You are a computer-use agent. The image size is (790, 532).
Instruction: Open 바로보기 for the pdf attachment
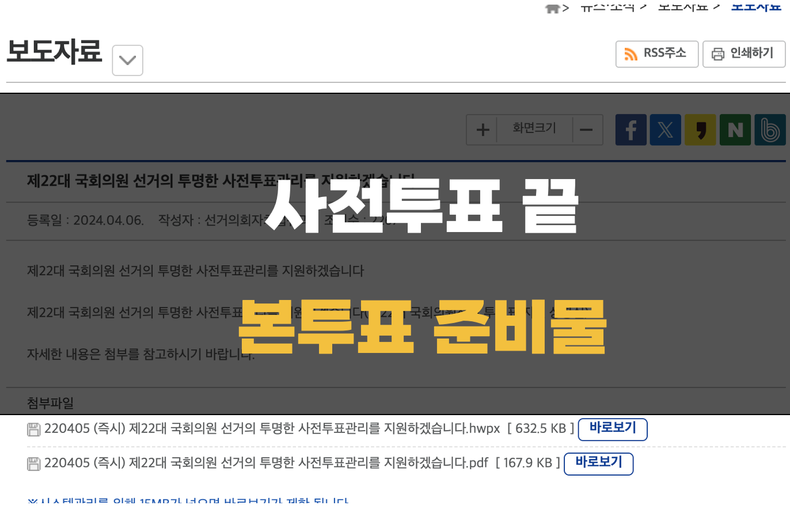tap(599, 463)
